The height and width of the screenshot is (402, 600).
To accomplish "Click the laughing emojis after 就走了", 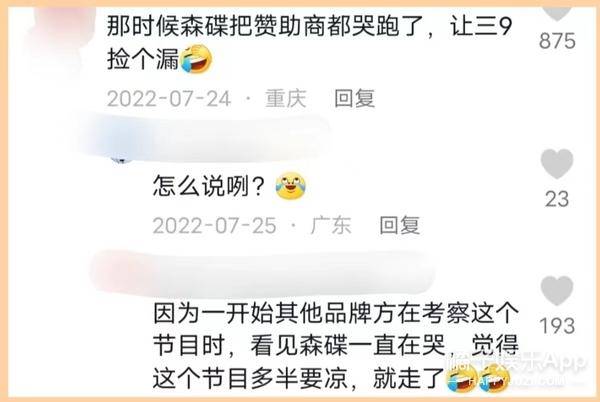I will pyautogui.click(x=478, y=378).
